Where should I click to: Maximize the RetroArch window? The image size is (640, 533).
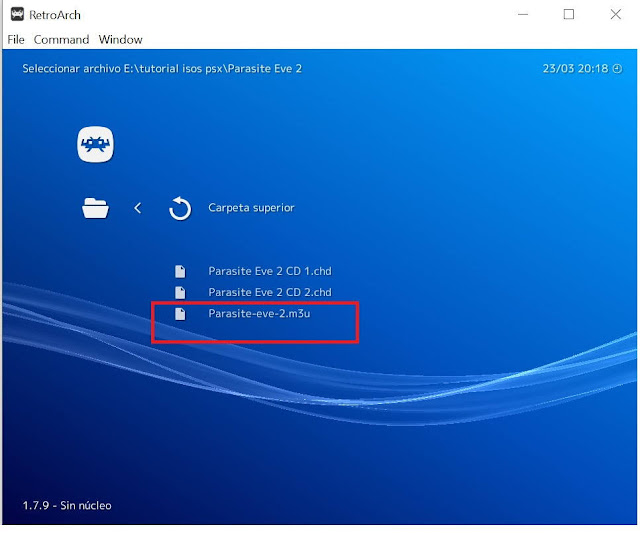568,14
